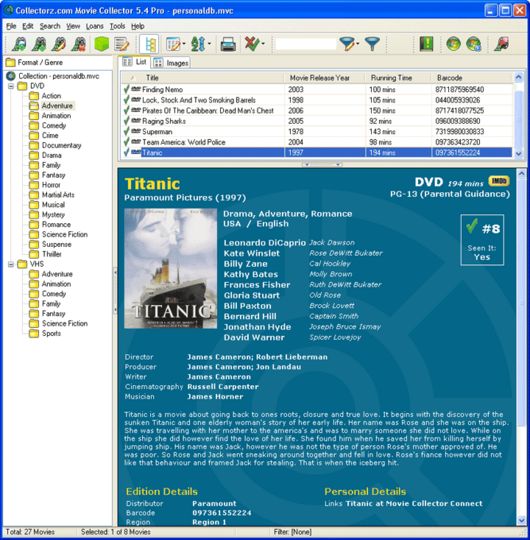Toggle seen checkmark for Pirates Of The Caribbean

point(126,111)
